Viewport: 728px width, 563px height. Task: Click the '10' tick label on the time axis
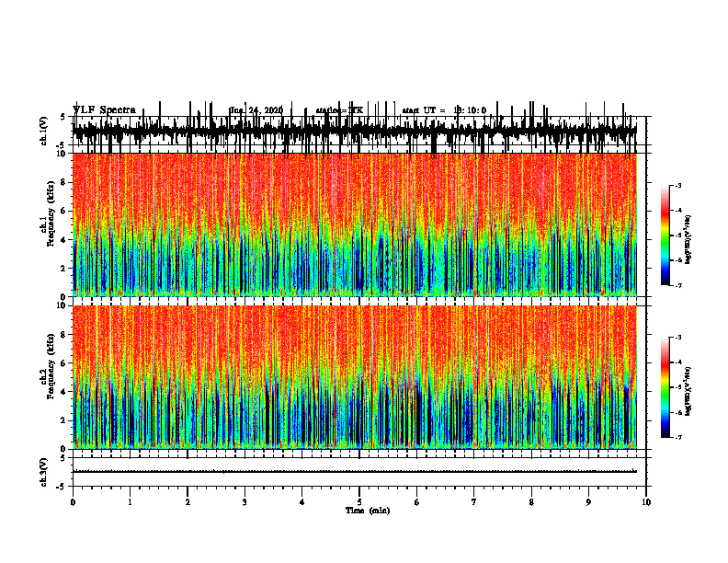(646, 502)
